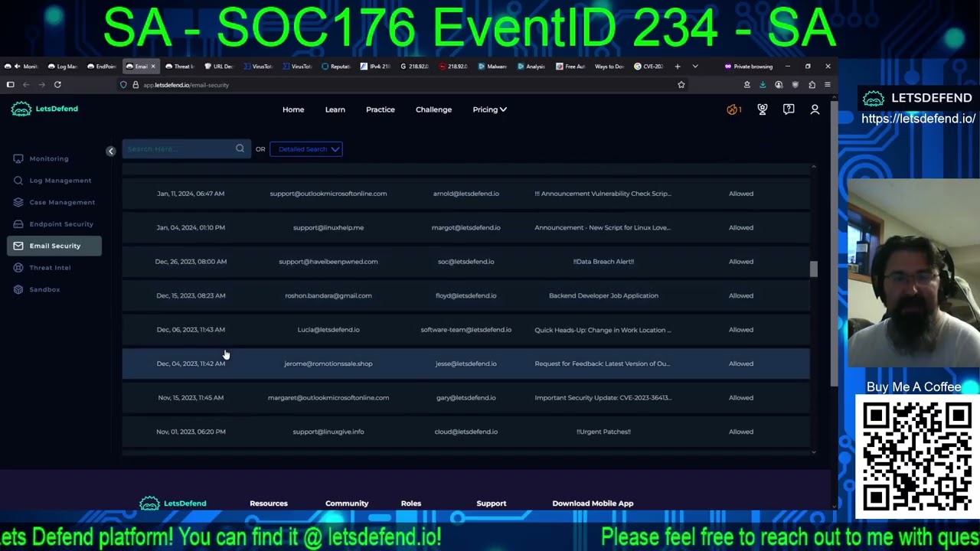
Task: Open email from jerome@romotionssale.shop
Action: (465, 364)
